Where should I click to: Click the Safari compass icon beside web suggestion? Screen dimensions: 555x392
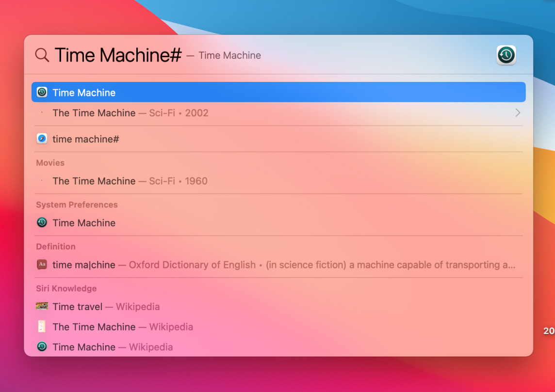42,139
